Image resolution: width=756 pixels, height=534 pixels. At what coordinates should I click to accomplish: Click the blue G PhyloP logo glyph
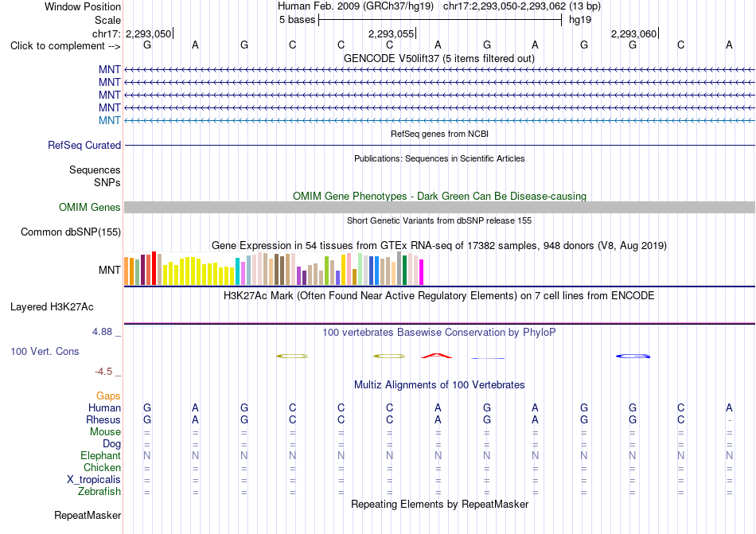tap(633, 357)
